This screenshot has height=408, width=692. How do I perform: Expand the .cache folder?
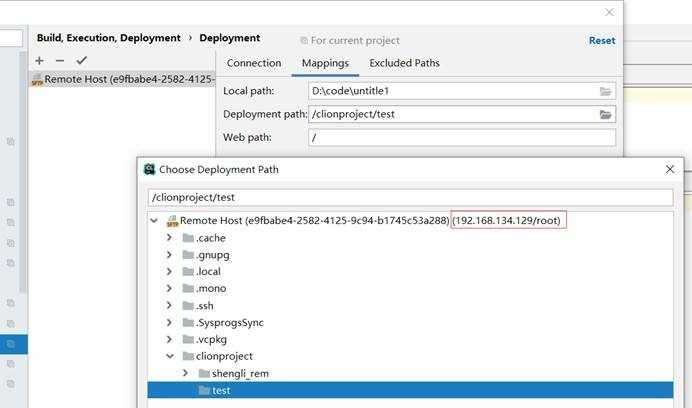(169, 238)
